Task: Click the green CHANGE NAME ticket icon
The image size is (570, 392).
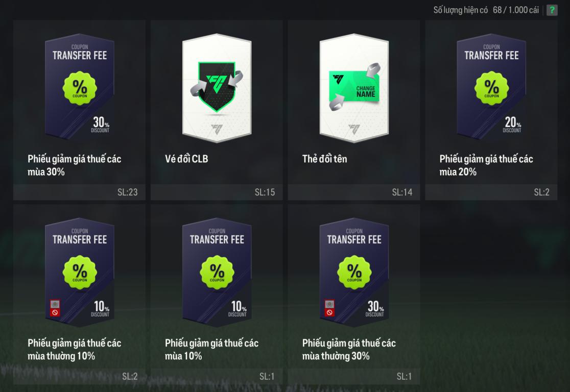Action: tap(354, 86)
